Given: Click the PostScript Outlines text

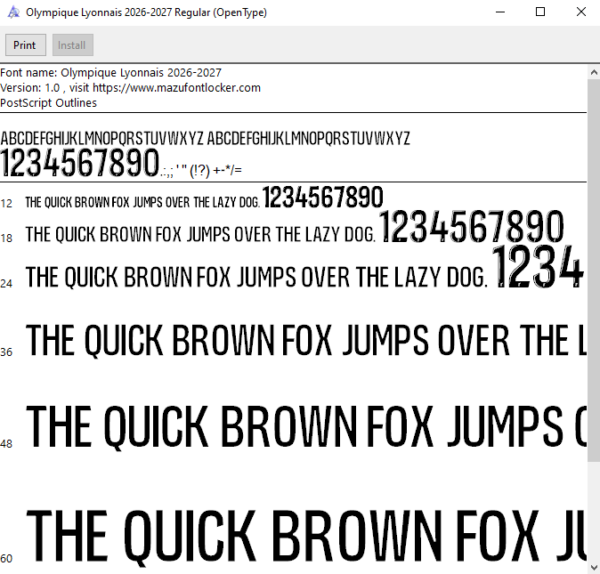Looking at the screenshot, I should 49,103.
